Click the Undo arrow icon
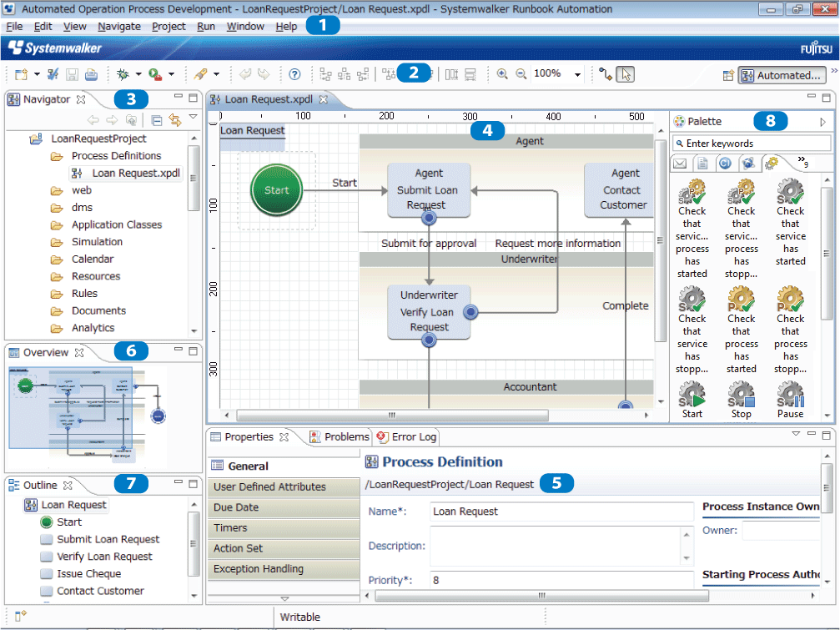 point(244,74)
